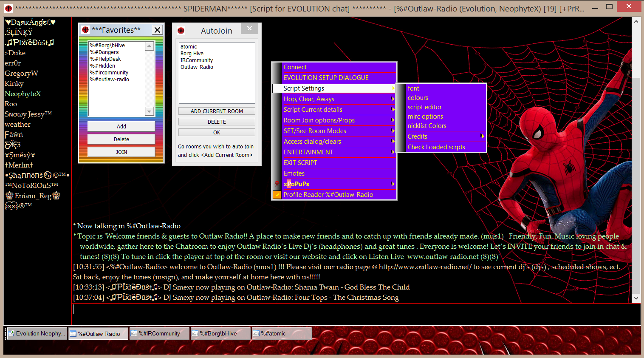Click the spider icon in Favorites dialog title
The width and height of the screenshot is (644, 358).
85,30
